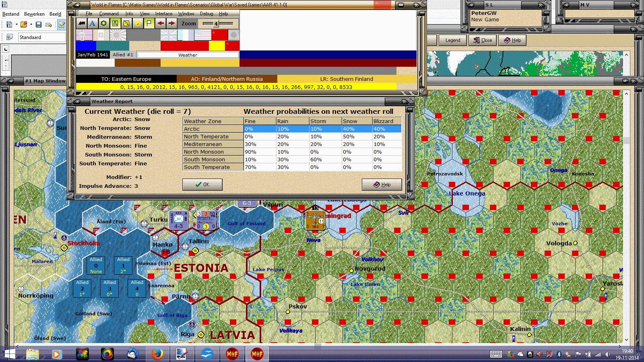Click the Blizzard column header
Viewport: 644px width, 362px height.
(x=386, y=121)
